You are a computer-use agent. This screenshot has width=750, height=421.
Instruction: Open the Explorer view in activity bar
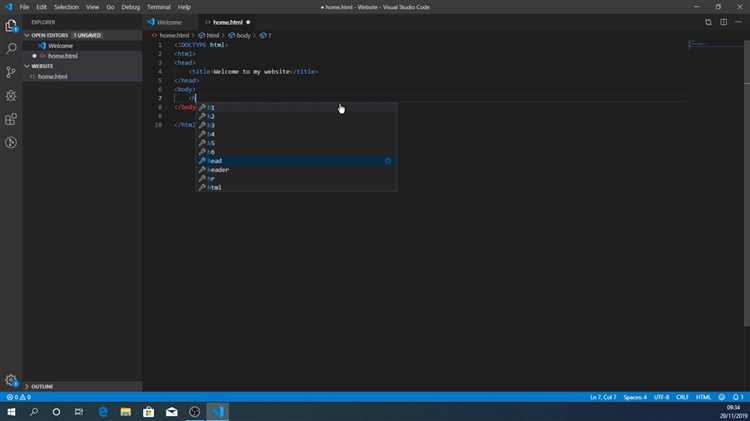(x=11, y=25)
